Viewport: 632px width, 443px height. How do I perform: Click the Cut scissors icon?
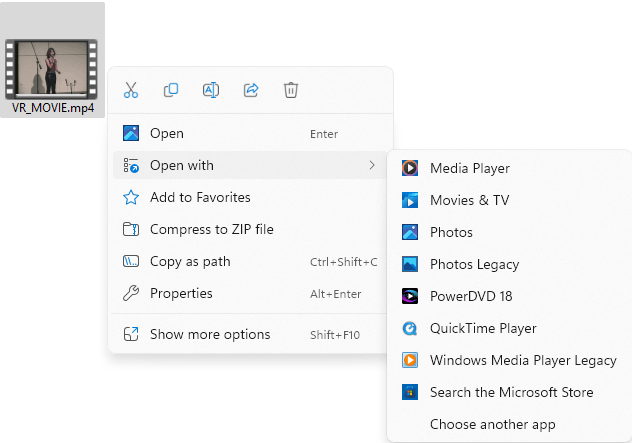point(131,90)
